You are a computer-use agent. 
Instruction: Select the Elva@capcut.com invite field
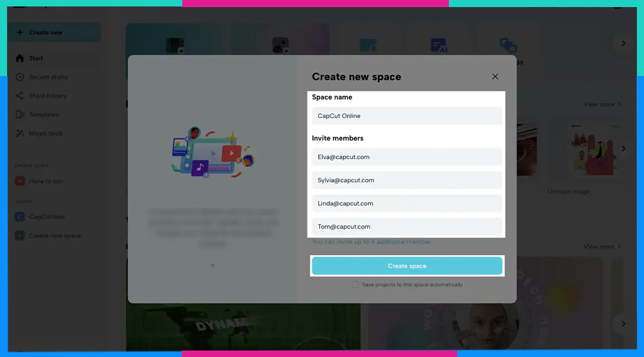[406, 157]
